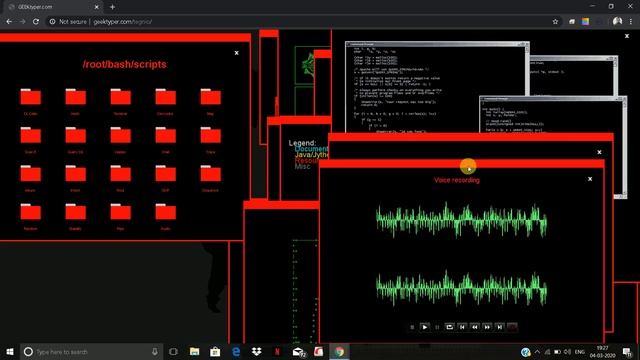The height and width of the screenshot is (360, 640).
Task: Toggle loop in voice recording controls
Action: pyautogui.click(x=449, y=327)
